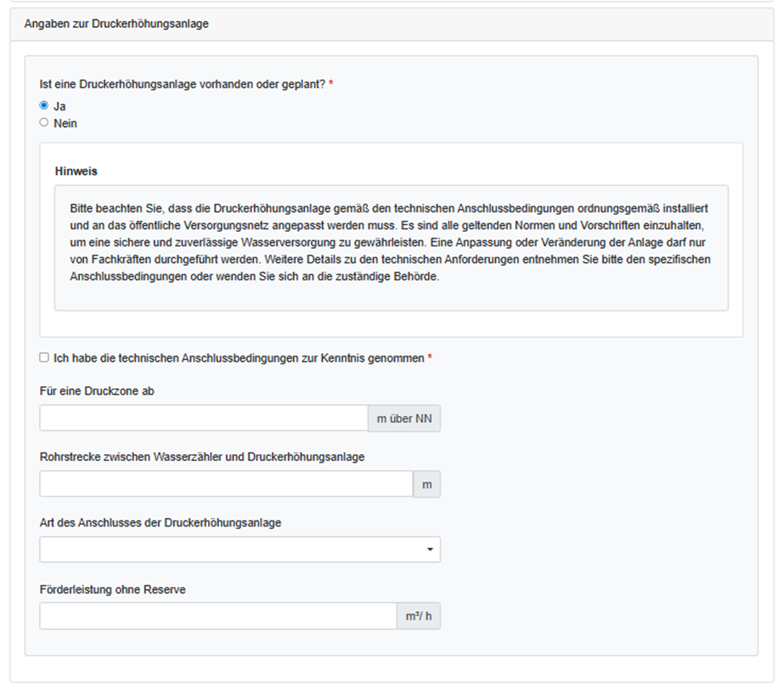Image resolution: width=784 pixels, height=687 pixels.
Task: Focus the Förderleistung ohne Reserve input
Action: click(217, 616)
